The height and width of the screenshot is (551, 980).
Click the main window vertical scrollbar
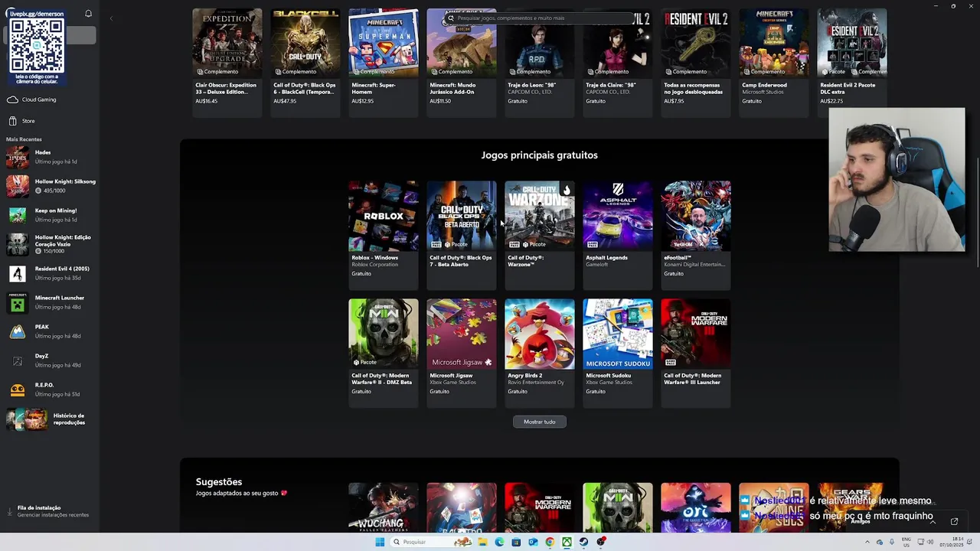(x=977, y=213)
